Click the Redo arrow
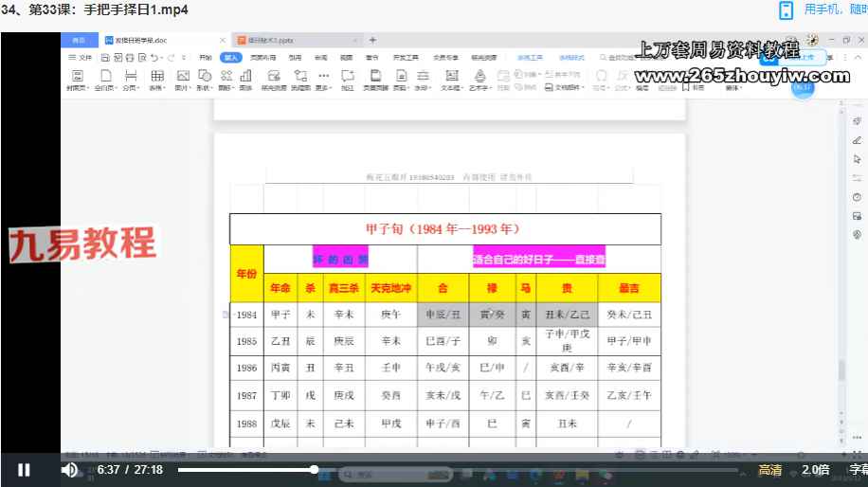This screenshot has width=868, height=487. coord(172,58)
